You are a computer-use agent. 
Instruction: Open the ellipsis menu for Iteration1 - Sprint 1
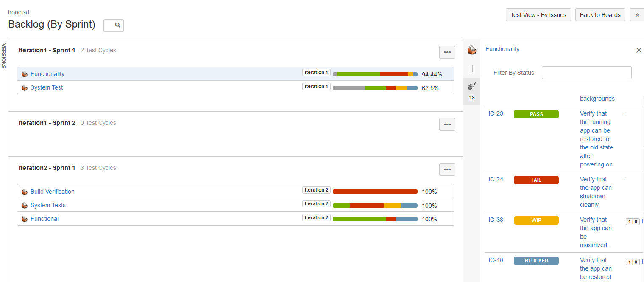[x=447, y=52]
